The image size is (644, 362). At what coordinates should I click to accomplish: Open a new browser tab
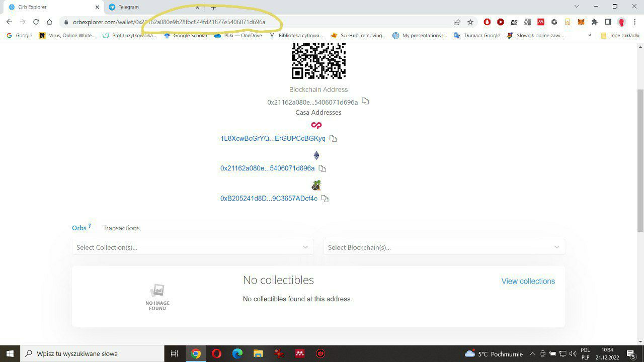click(x=213, y=7)
